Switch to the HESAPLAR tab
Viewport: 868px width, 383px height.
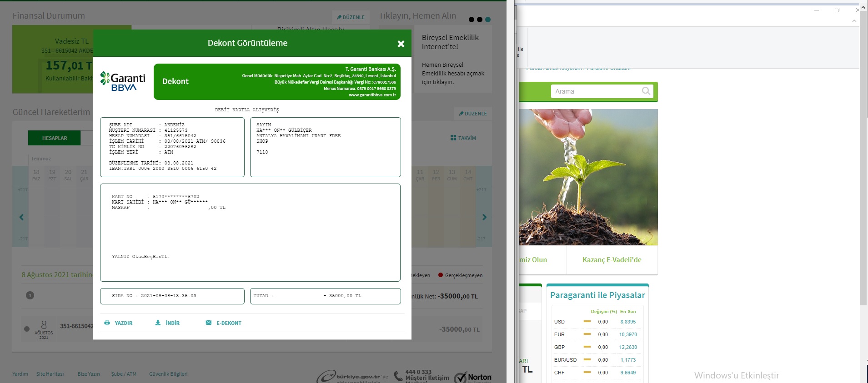click(x=55, y=138)
